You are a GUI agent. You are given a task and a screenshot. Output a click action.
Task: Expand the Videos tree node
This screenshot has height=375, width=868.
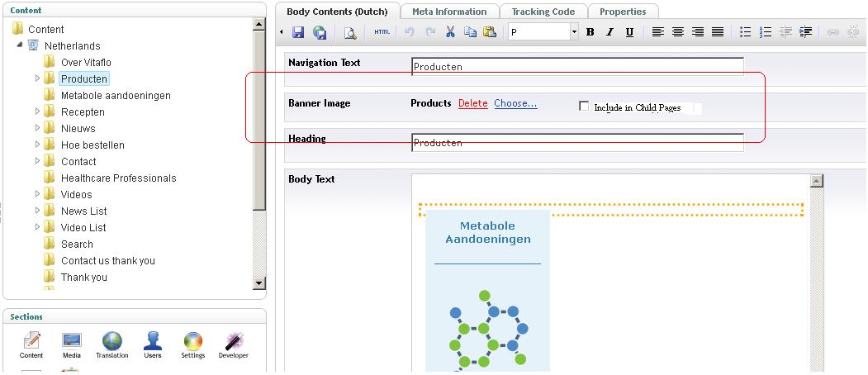point(38,194)
